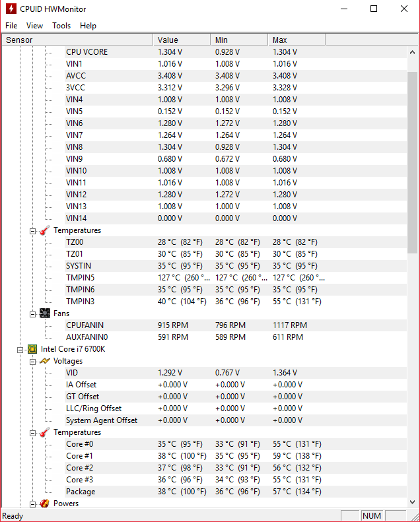Click the lightning Voltages icon under Intel Core i7
Image resolution: width=420 pixels, height=522 pixels.
point(45,361)
